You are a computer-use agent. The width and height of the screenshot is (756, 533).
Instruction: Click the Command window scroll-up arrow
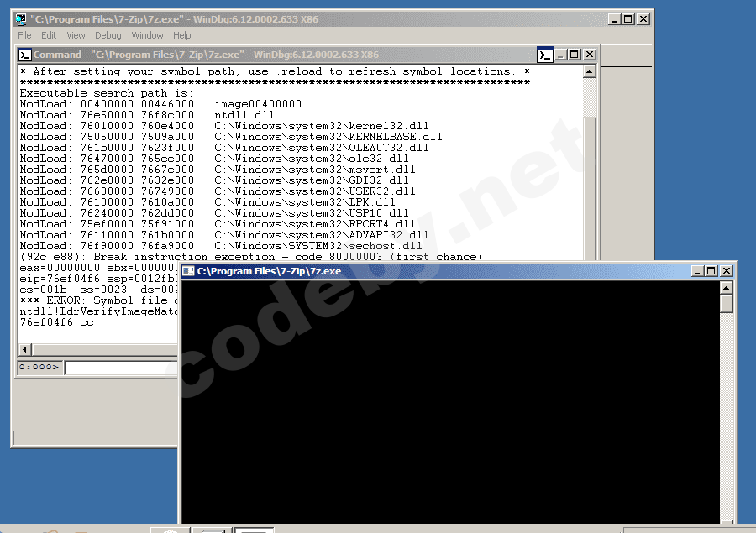(589, 72)
